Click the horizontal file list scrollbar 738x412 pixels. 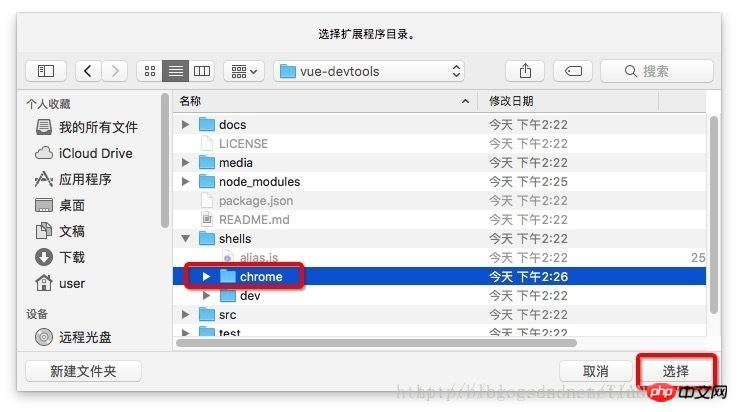click(376, 343)
